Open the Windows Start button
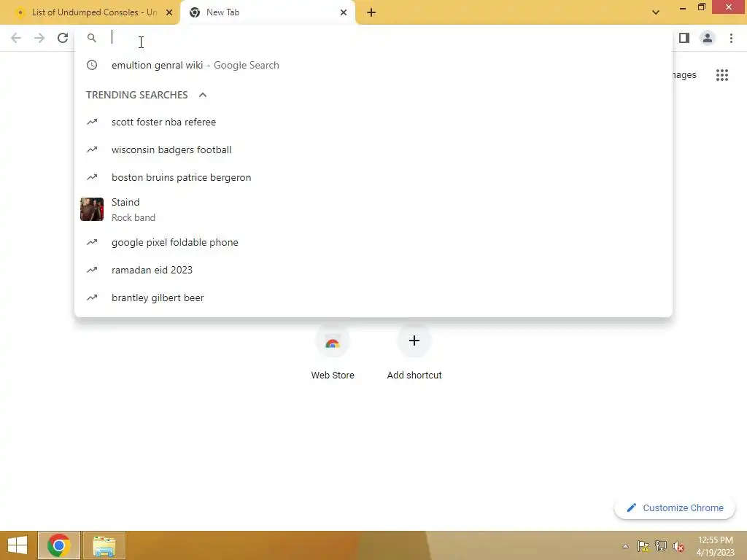This screenshot has height=560, width=747. [x=18, y=545]
